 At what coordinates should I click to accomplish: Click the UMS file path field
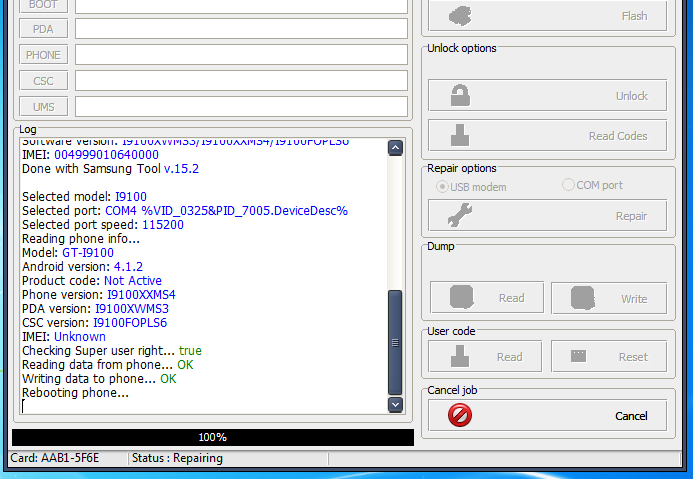(x=241, y=106)
